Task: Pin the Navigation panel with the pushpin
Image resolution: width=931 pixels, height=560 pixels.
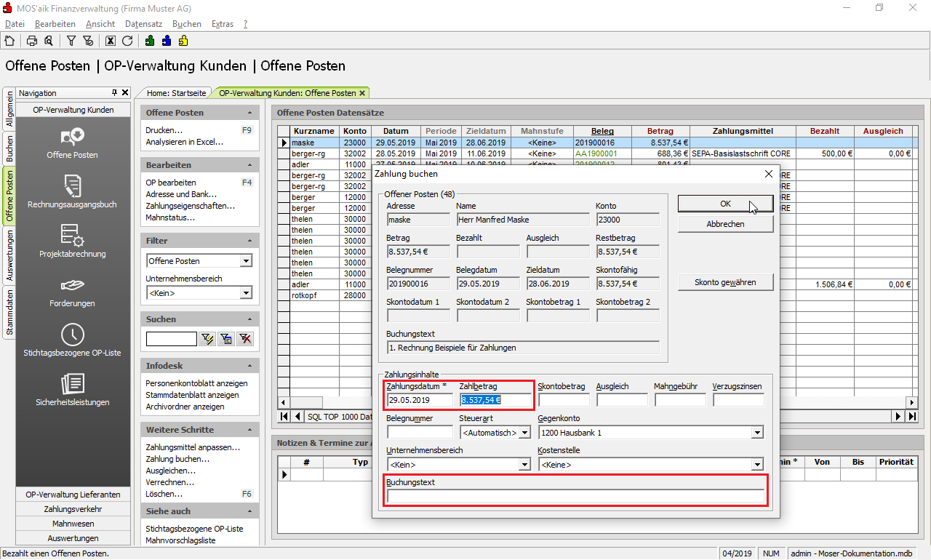Action: coord(114,93)
